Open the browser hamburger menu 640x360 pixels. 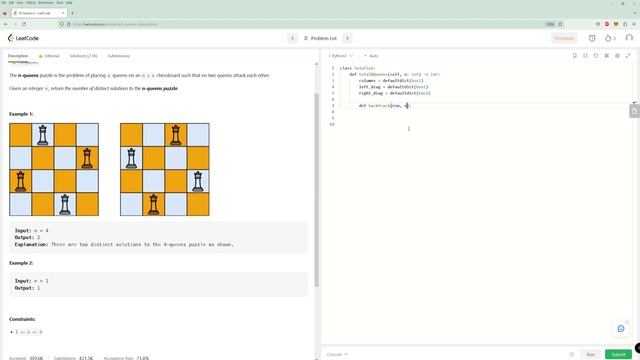click(x=634, y=24)
